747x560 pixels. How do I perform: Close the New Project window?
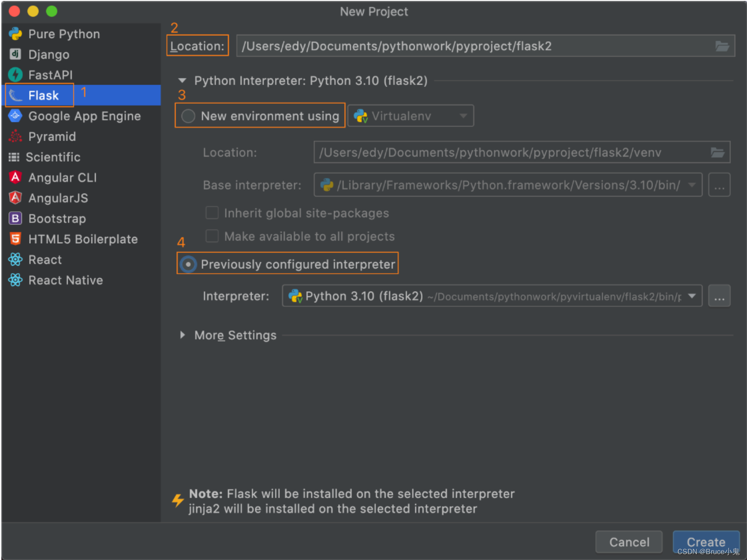(x=14, y=11)
